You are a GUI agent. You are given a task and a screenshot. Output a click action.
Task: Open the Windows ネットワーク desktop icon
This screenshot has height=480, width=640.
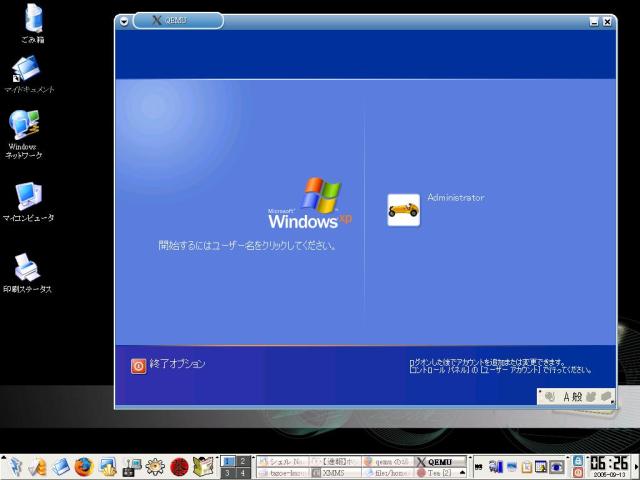click(x=24, y=134)
